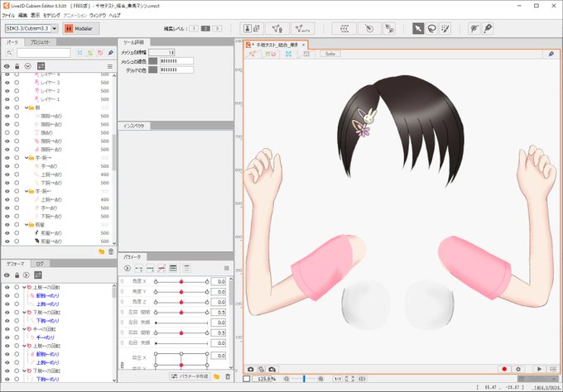The width and height of the screenshot is (563, 392).
Task: Set edit level to 1
Action: click(194, 28)
